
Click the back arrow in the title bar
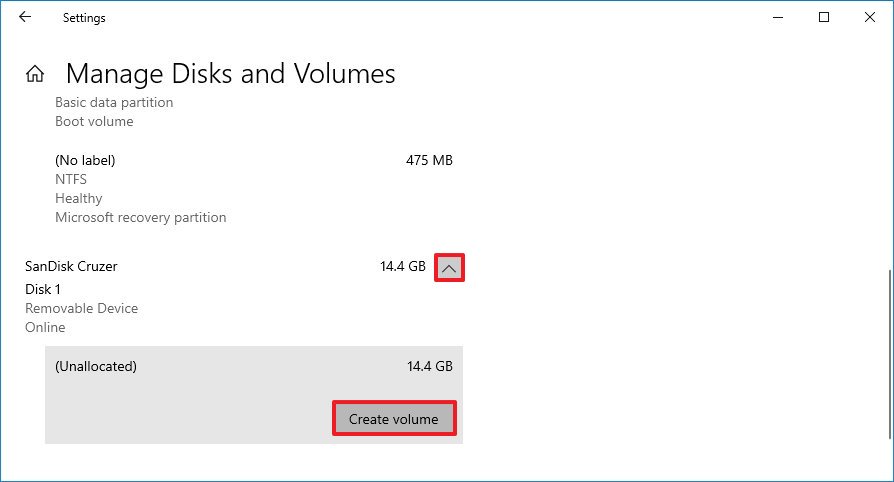[25, 17]
